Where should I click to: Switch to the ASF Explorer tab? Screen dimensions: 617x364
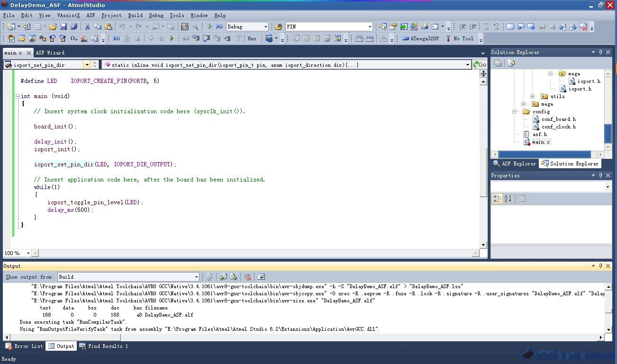(x=515, y=164)
